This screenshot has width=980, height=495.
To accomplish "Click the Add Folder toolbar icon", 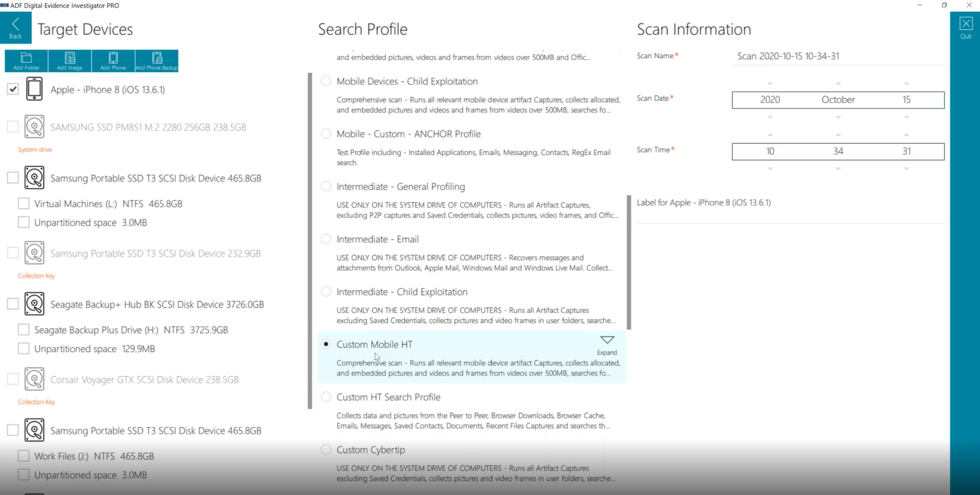I will [x=27, y=61].
